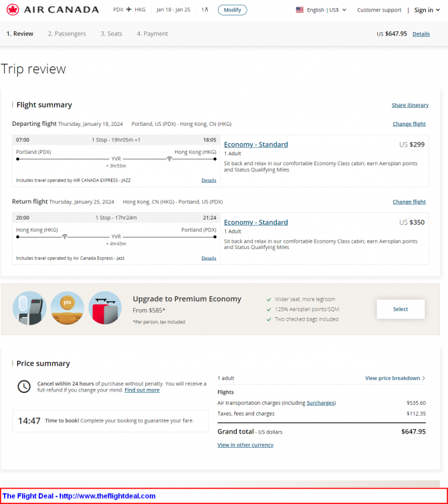Click the premium seat illustration icon
The height and width of the screenshot is (504, 448).
pyautogui.click(x=29, y=309)
